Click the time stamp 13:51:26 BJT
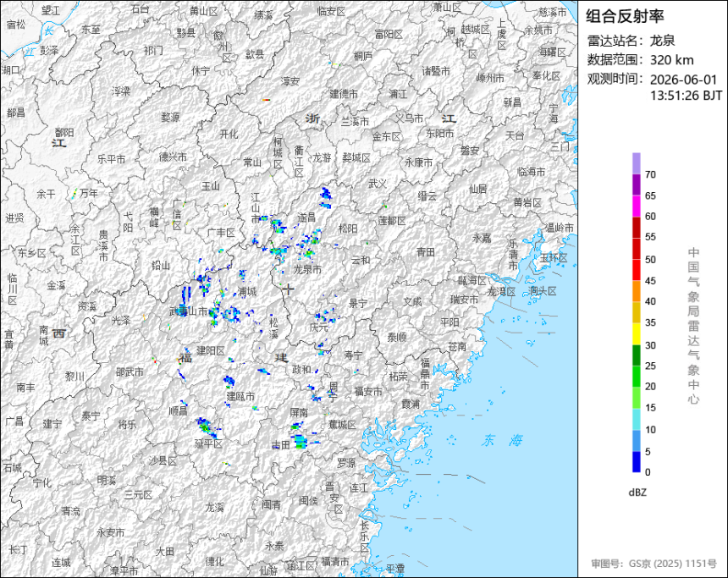 [x=687, y=95]
